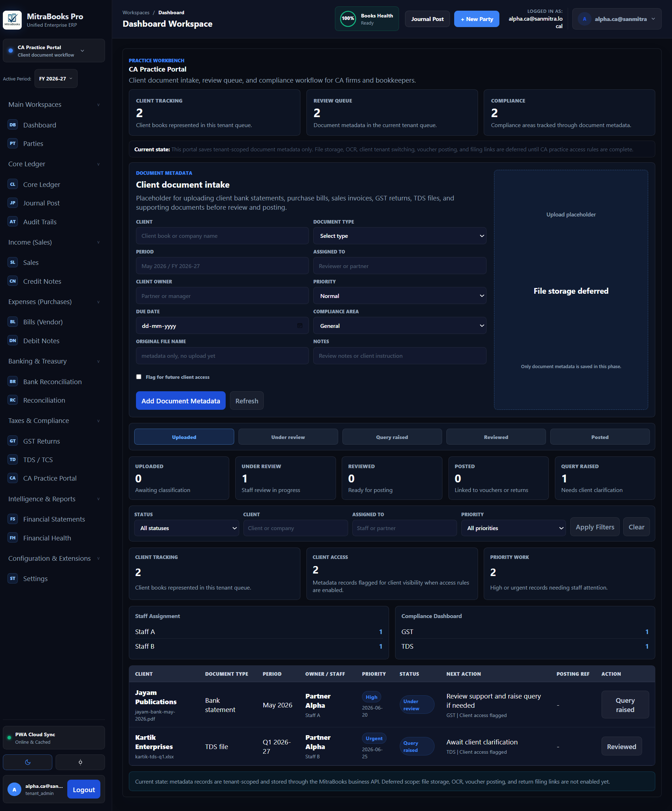Image resolution: width=672 pixels, height=811 pixels.
Task: Click sidebar bottom user avatar icon
Action: [14, 789]
